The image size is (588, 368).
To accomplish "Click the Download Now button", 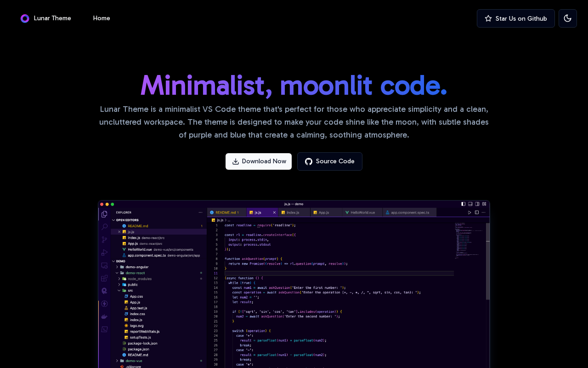I will pyautogui.click(x=259, y=161).
